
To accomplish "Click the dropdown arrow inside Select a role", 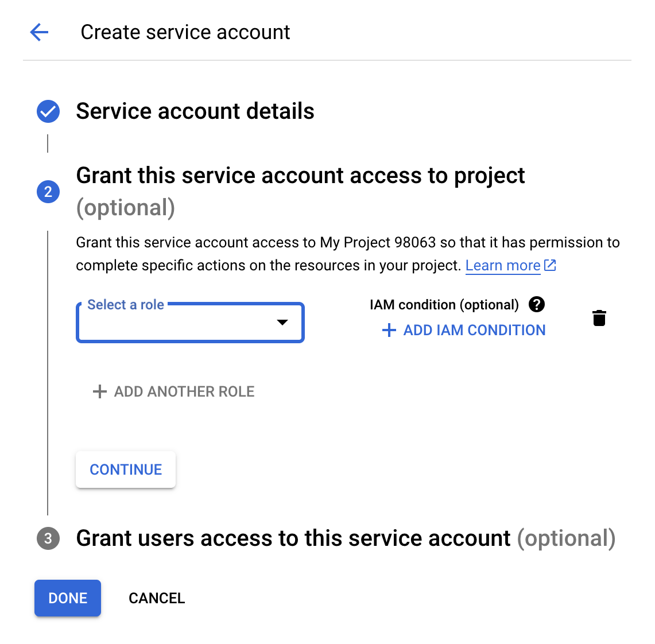I will coord(282,323).
